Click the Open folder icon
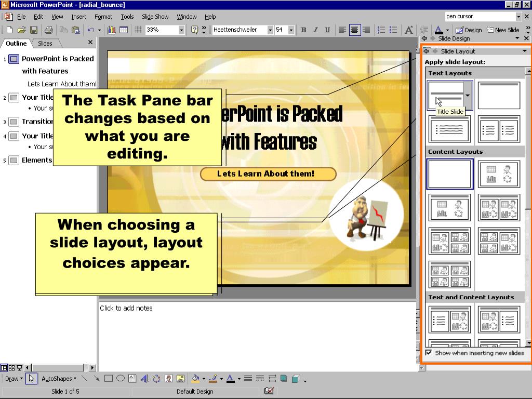532x399 pixels. pyautogui.click(x=21, y=30)
